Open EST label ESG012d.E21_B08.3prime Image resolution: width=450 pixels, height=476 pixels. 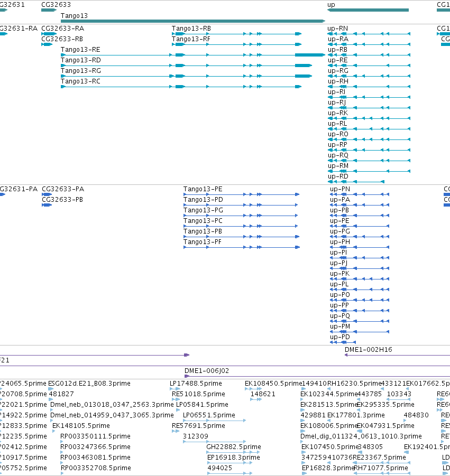click(x=89, y=384)
